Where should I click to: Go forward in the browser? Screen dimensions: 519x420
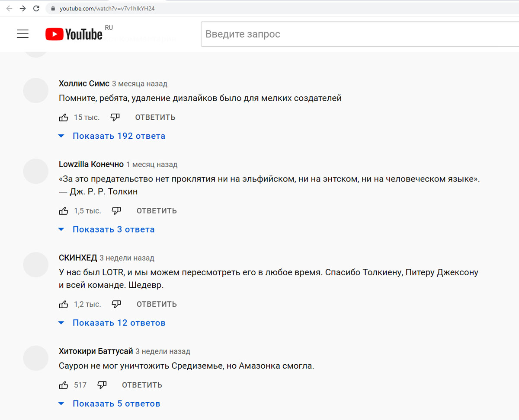click(22, 8)
